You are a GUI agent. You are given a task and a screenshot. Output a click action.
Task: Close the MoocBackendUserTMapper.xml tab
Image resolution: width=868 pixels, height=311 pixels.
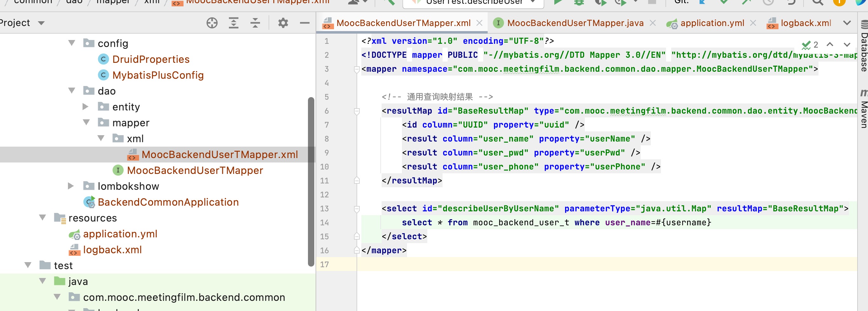click(479, 23)
